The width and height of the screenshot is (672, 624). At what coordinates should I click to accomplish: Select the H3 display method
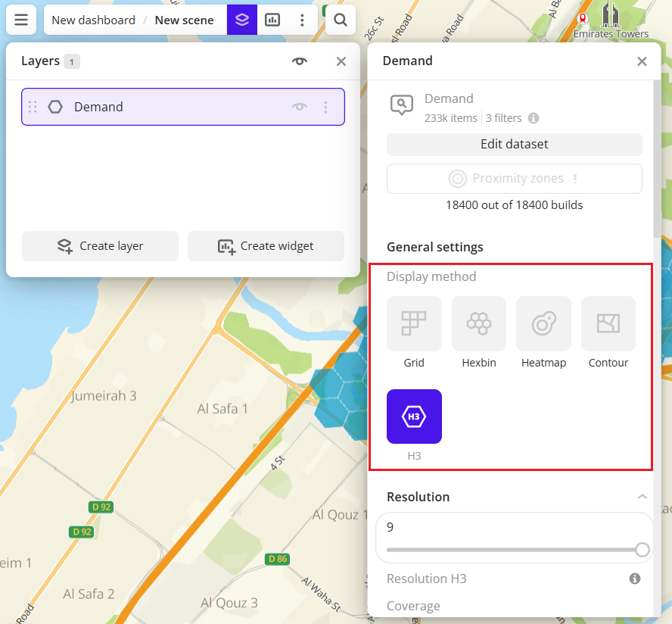414,417
